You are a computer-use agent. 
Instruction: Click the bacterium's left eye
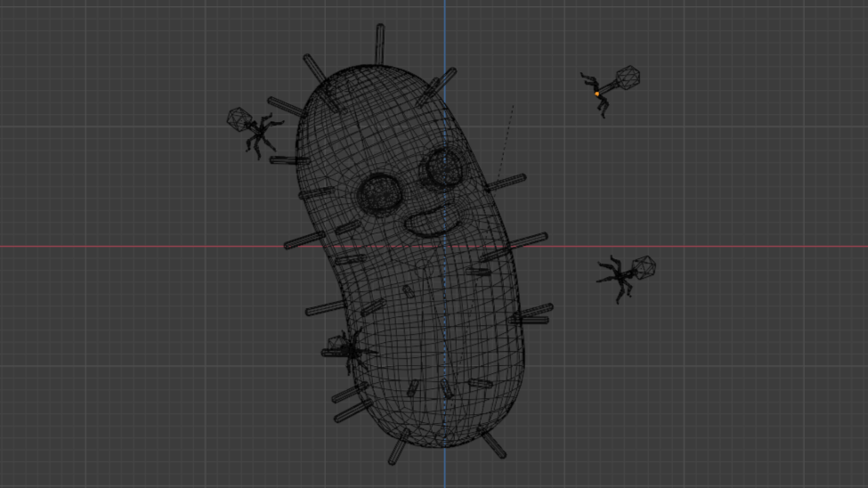[x=380, y=191]
